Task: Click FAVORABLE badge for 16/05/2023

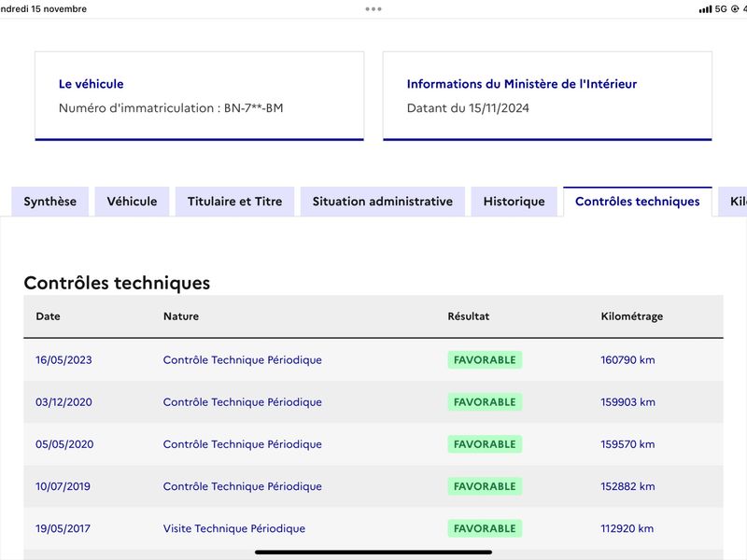Action: pos(485,360)
